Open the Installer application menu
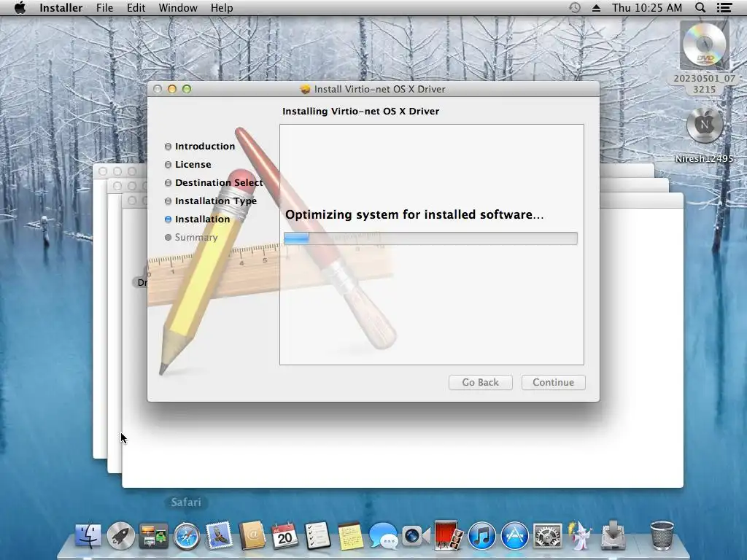The image size is (747, 560). [x=61, y=7]
